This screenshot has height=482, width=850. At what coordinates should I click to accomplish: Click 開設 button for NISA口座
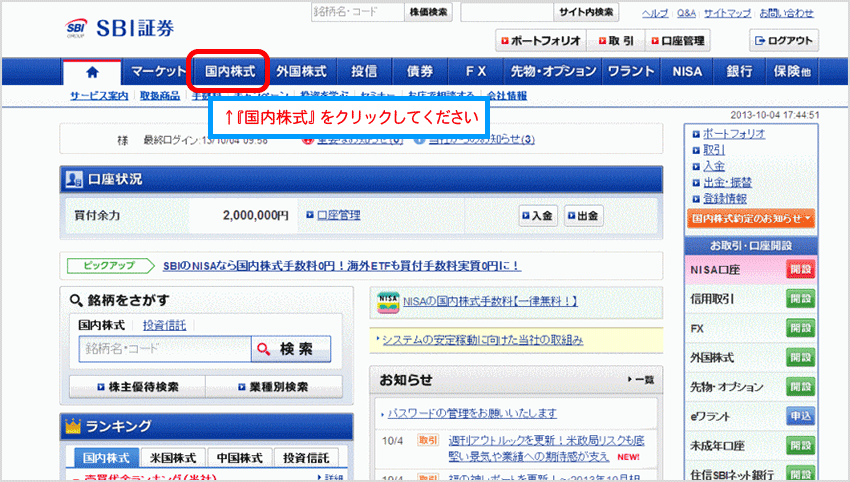click(801, 269)
